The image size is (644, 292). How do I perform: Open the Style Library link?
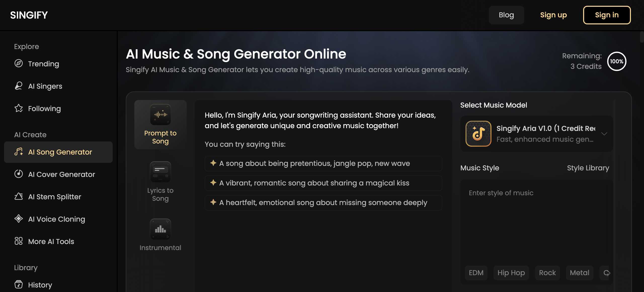[588, 168]
